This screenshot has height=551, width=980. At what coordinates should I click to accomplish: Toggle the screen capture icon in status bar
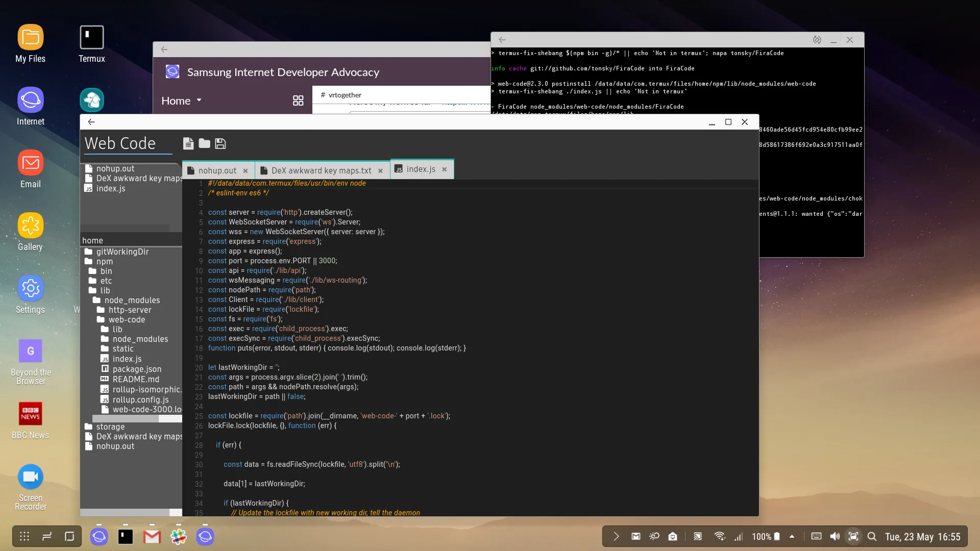pos(853,536)
